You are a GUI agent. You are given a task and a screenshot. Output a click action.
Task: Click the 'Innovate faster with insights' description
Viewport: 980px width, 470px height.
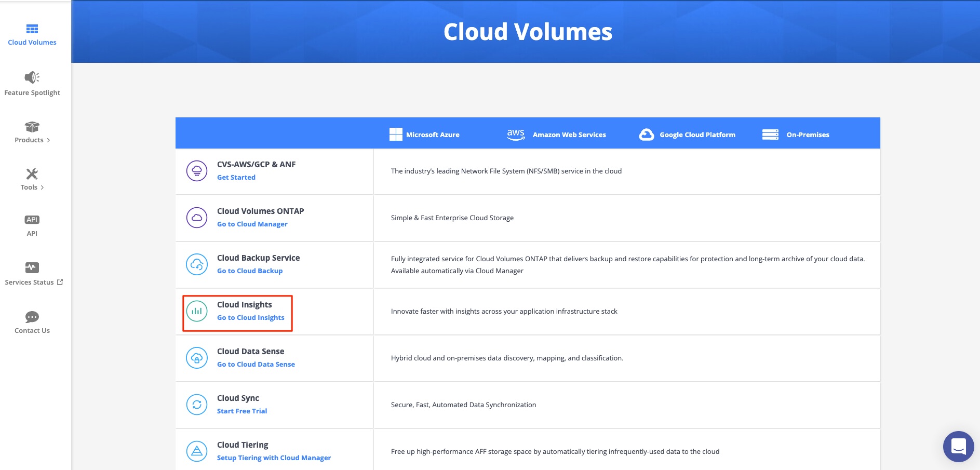[x=504, y=311]
